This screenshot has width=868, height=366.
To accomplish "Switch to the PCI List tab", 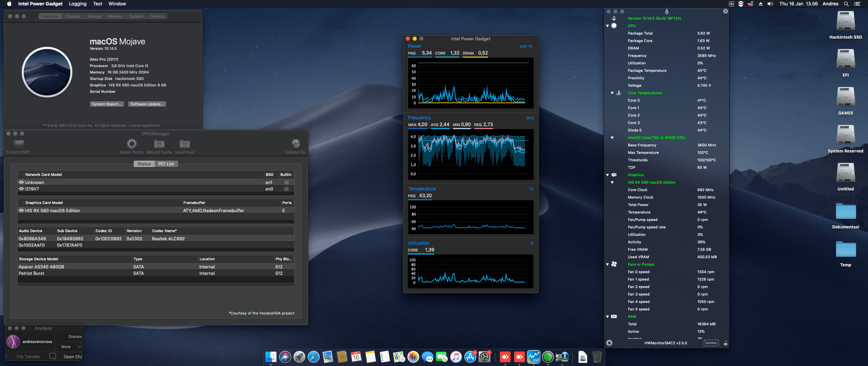I will 166,164.
